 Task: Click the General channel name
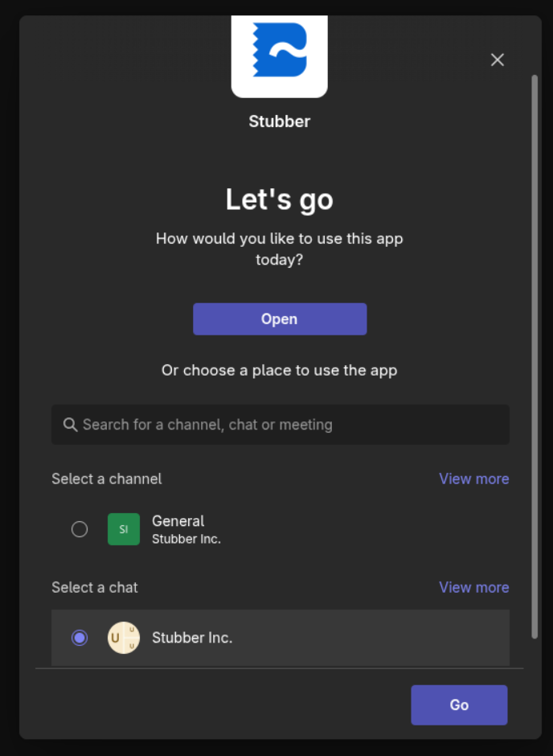[x=178, y=521]
